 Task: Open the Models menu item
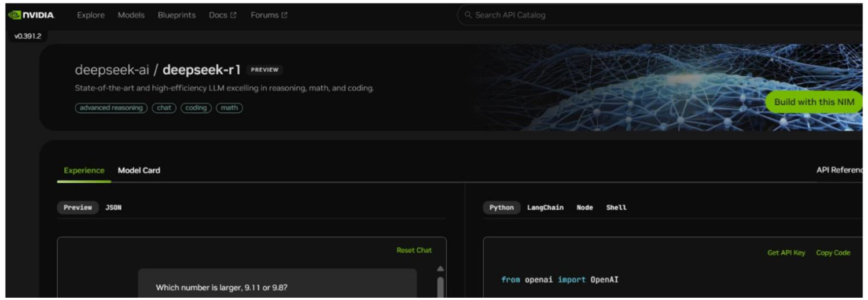[131, 15]
